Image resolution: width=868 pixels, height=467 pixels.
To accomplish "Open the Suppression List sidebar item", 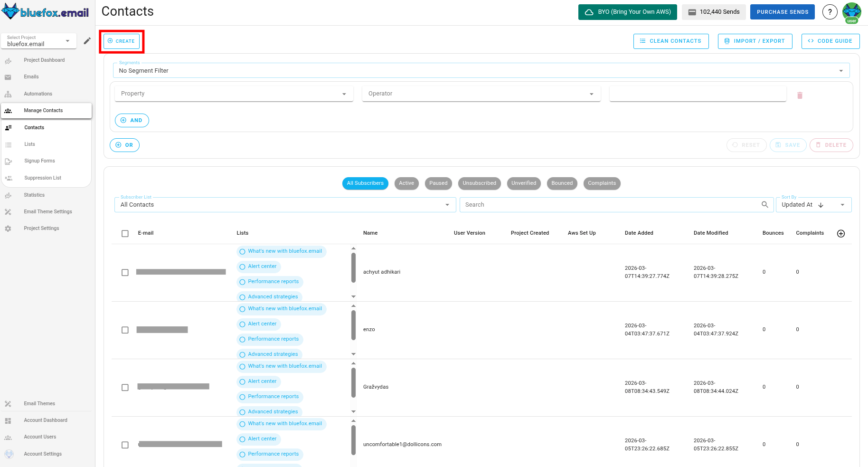I will (x=42, y=178).
